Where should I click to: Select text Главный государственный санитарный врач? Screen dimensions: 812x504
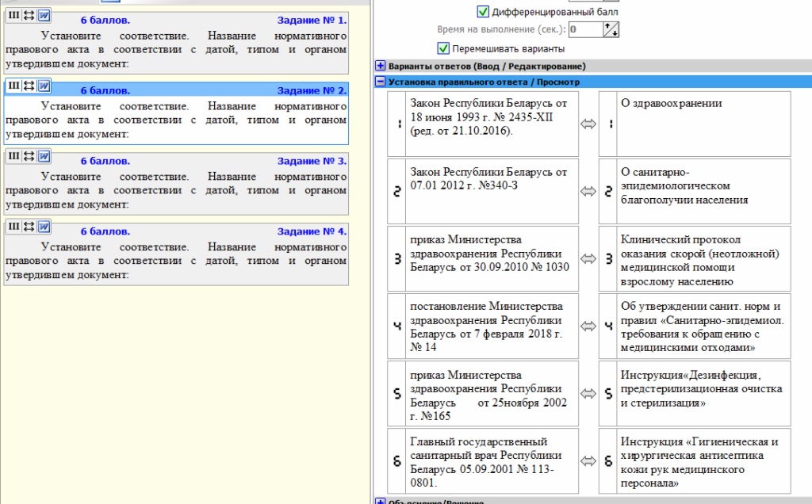pos(487,462)
